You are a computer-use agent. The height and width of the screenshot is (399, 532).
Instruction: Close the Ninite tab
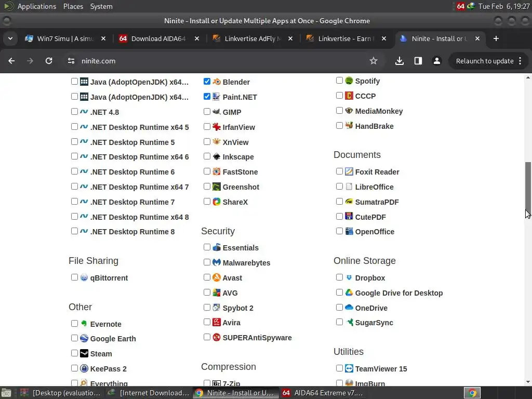477,38
